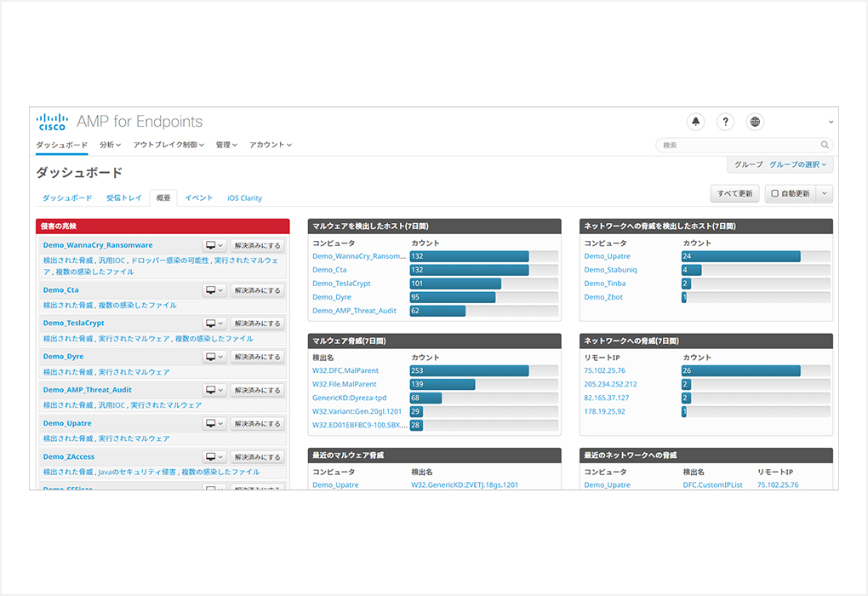
Task: Open remote IP 178.19.25.92 link
Action: click(604, 411)
